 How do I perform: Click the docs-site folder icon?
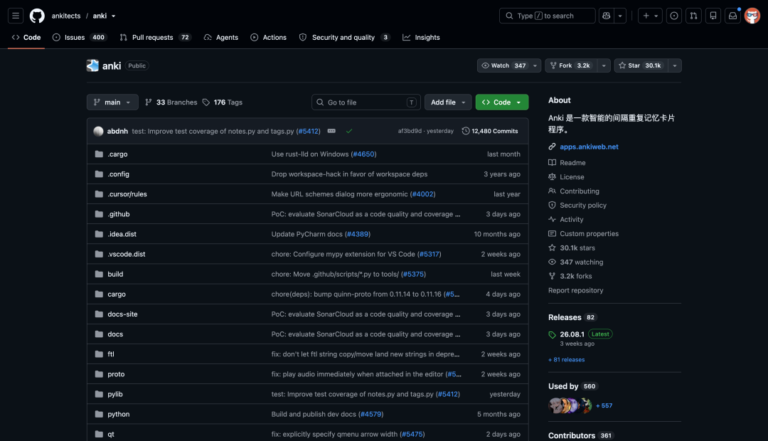click(99, 314)
